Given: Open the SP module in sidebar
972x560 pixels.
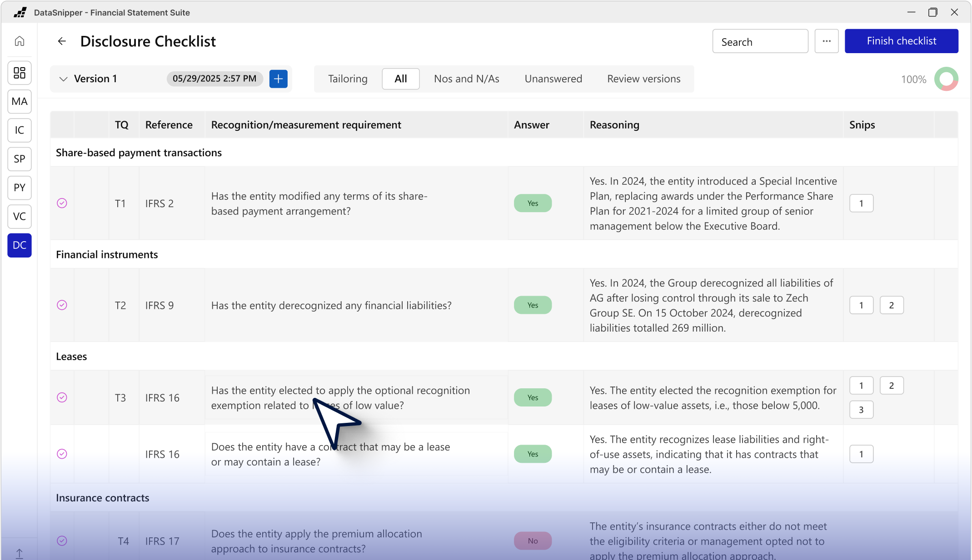Looking at the screenshot, I should [19, 159].
